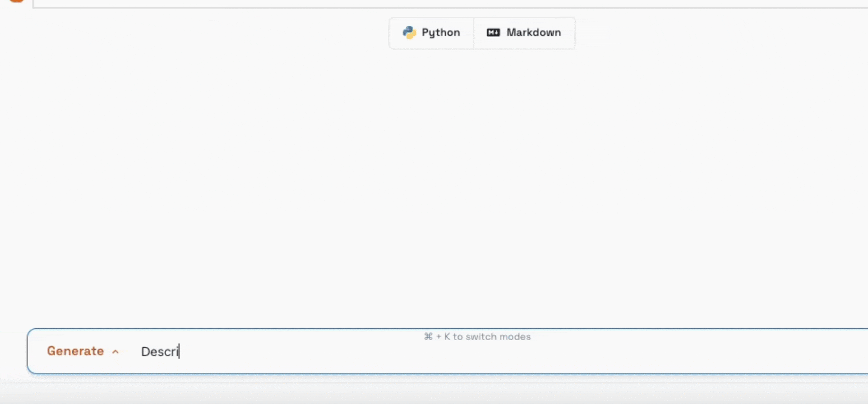Click the "⌘ + K to switch modes" hint
The image size is (868, 404).
tap(477, 337)
